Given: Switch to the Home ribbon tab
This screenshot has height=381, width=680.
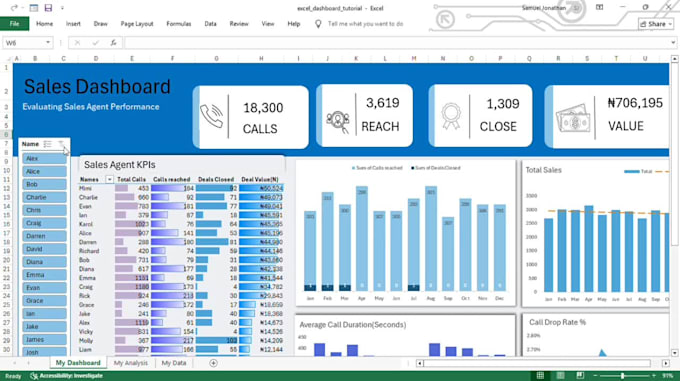Looking at the screenshot, I should pos(44,24).
